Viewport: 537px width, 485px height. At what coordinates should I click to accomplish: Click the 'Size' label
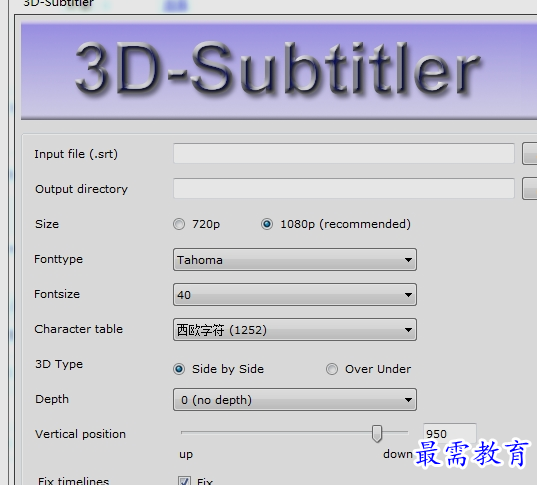coord(47,224)
